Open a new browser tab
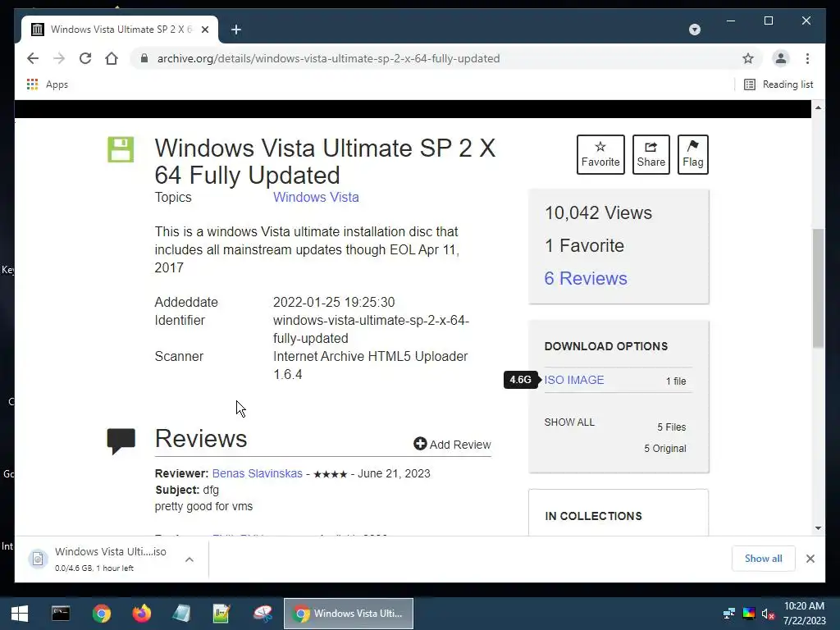This screenshot has height=630, width=840. [x=235, y=30]
